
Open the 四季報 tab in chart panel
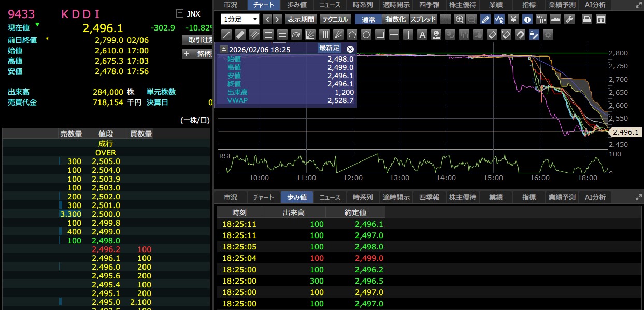429,5
